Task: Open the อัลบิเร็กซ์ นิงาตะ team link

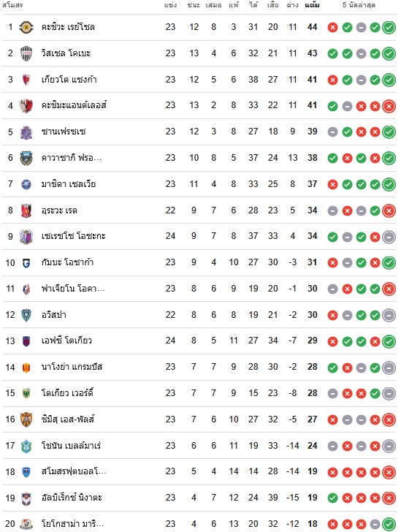Action: click(x=72, y=498)
